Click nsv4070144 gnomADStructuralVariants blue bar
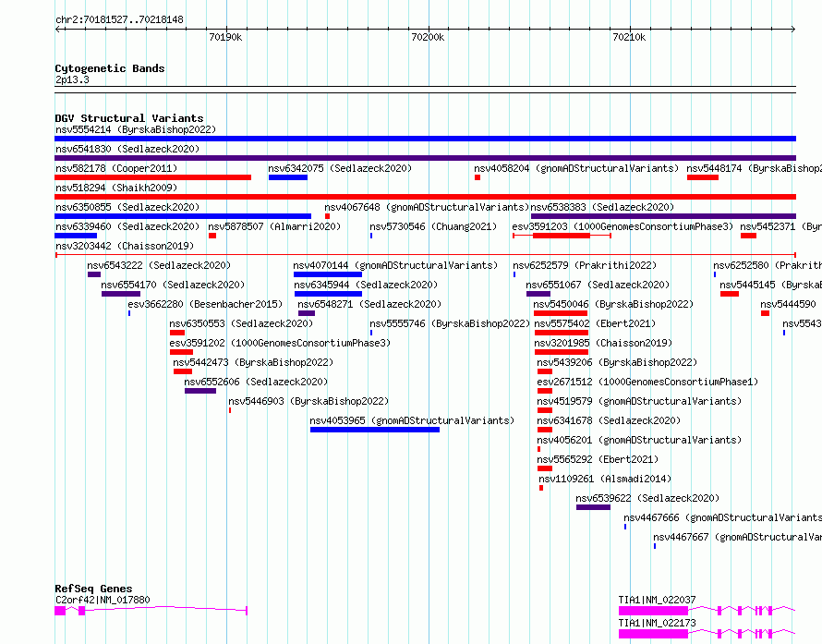The height and width of the screenshot is (644, 822). click(328, 274)
